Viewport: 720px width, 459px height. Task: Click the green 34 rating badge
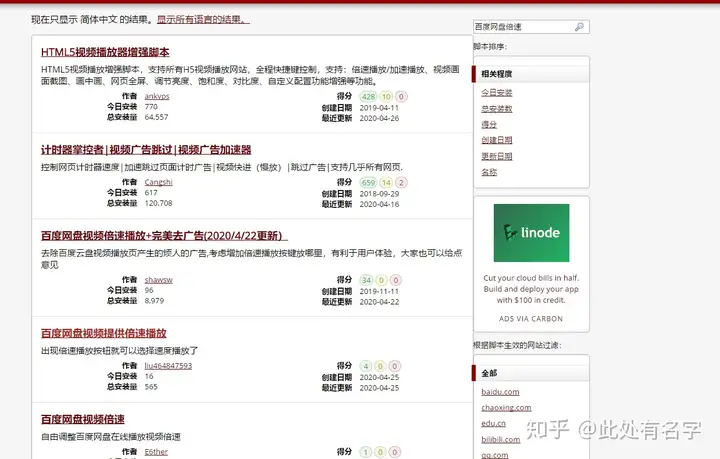(x=366, y=280)
